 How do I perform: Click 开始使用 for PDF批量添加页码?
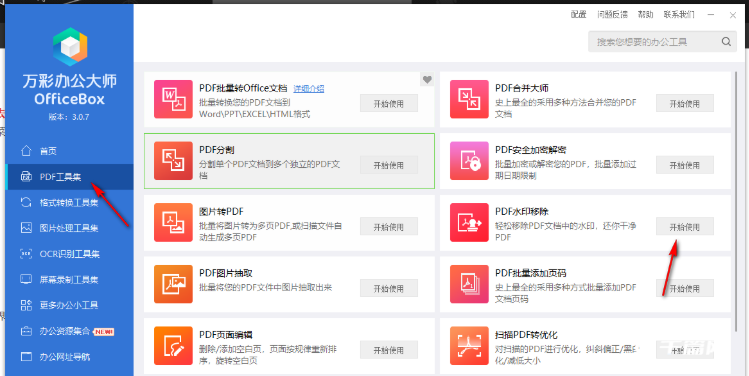[685, 288]
